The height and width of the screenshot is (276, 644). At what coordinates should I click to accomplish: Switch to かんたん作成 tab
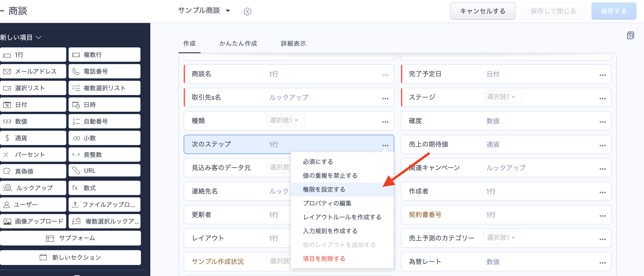pyautogui.click(x=238, y=44)
